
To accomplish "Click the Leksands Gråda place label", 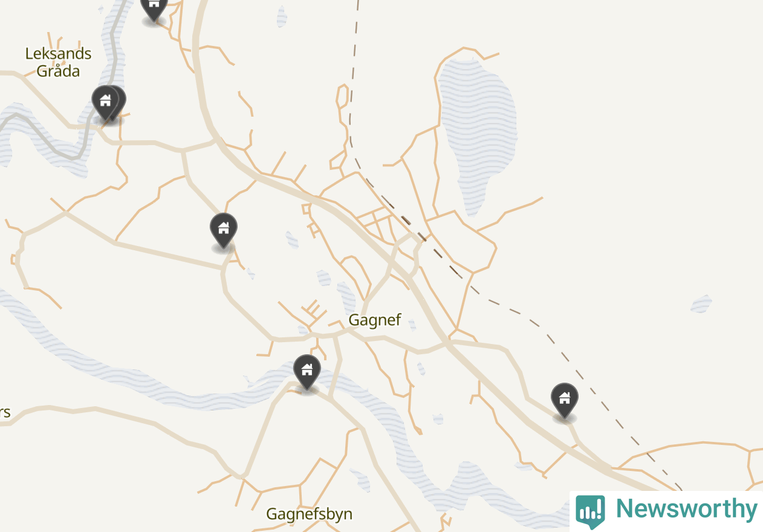I will click(x=59, y=62).
